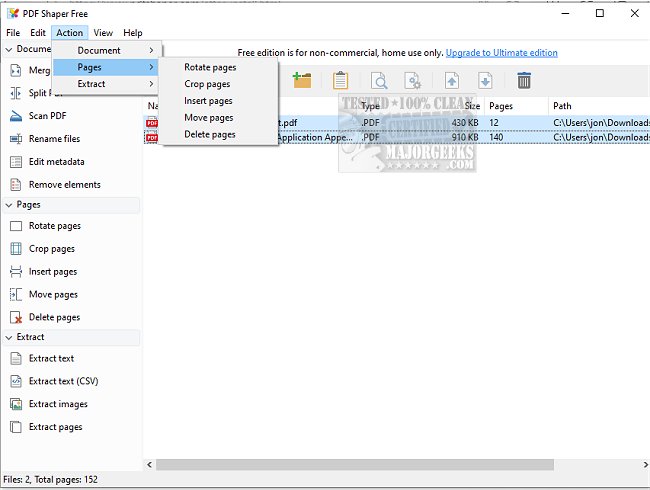650x490 pixels.
Task: Click the Add folder toolbar icon
Action: coord(301,80)
